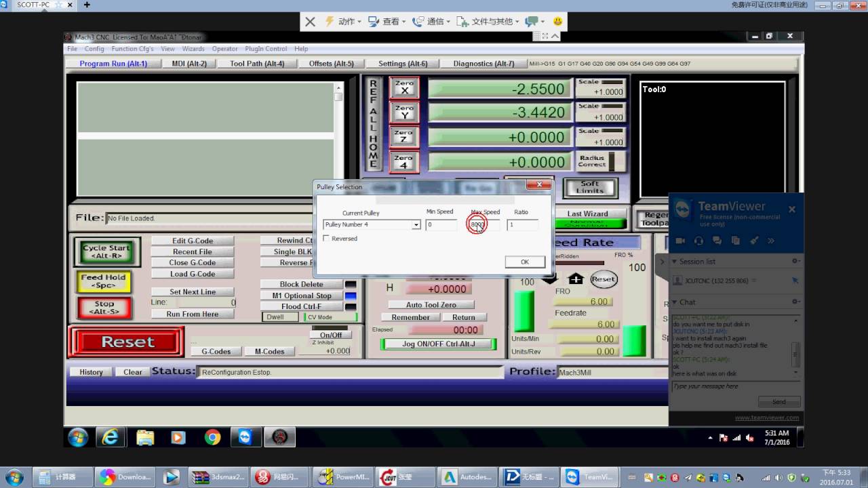Image resolution: width=868 pixels, height=488 pixels.
Task: Open the 通信 communication dropdown
Action: click(x=431, y=22)
